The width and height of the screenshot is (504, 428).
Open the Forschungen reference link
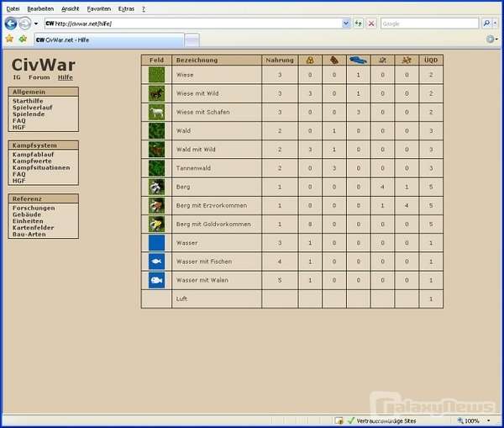point(34,208)
